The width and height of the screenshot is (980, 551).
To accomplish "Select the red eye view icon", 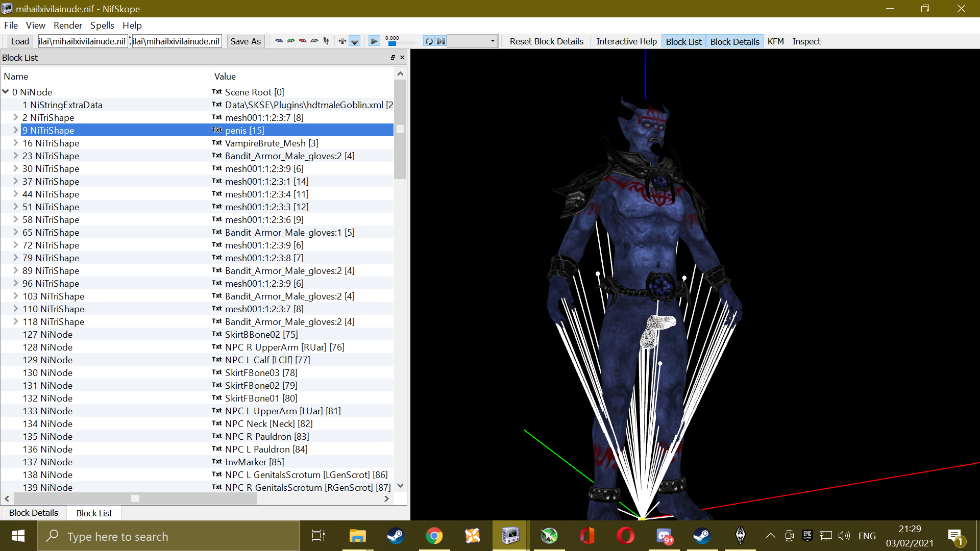I will point(303,41).
